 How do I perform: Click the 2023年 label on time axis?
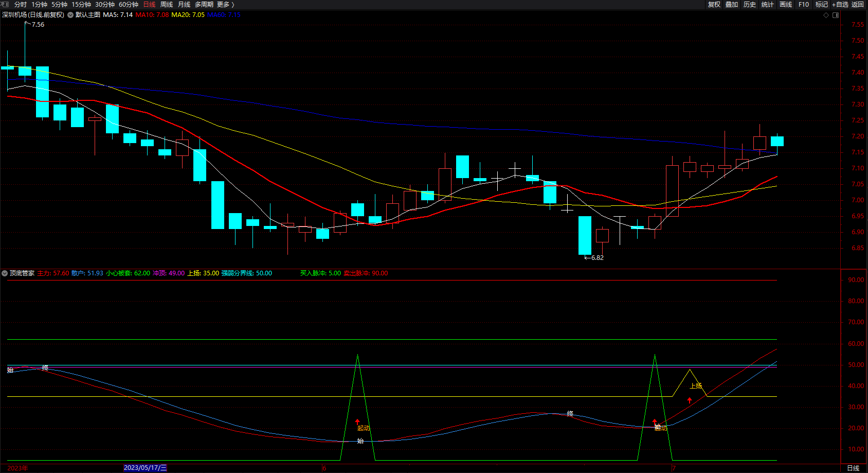18,468
